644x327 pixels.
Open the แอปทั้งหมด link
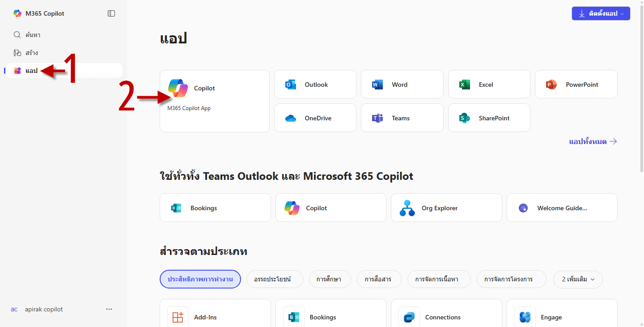(x=593, y=141)
